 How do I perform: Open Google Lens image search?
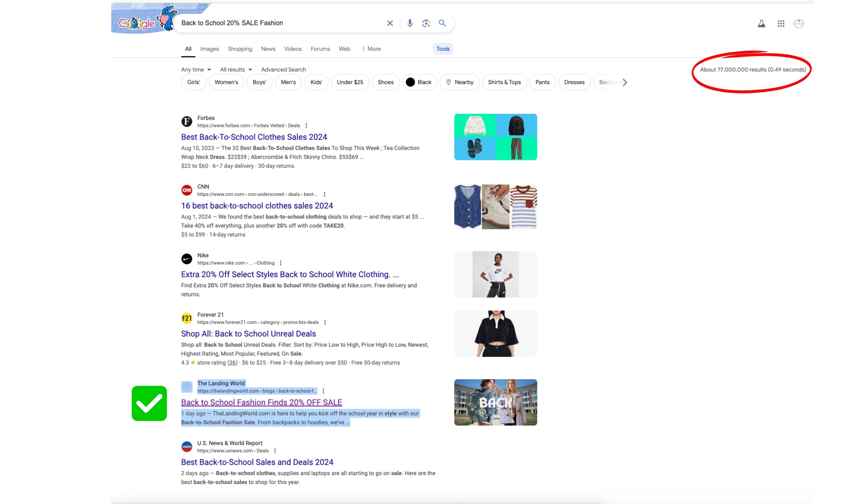point(426,23)
